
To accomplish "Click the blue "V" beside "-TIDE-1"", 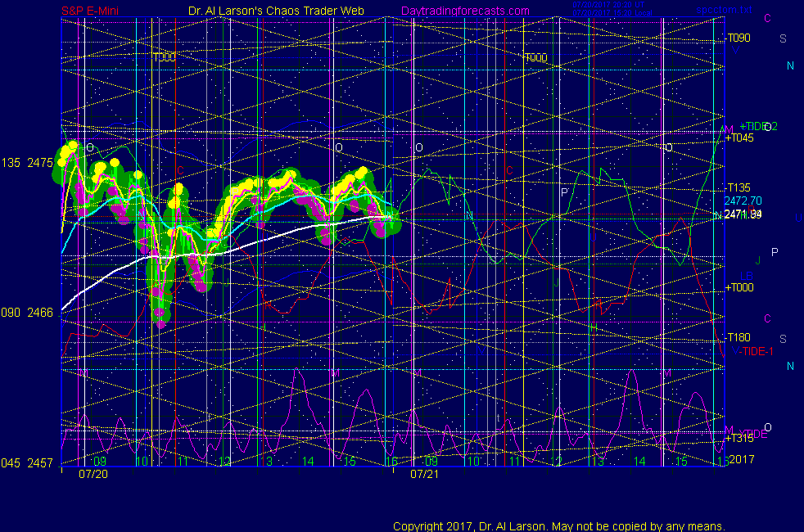I will tap(736, 351).
